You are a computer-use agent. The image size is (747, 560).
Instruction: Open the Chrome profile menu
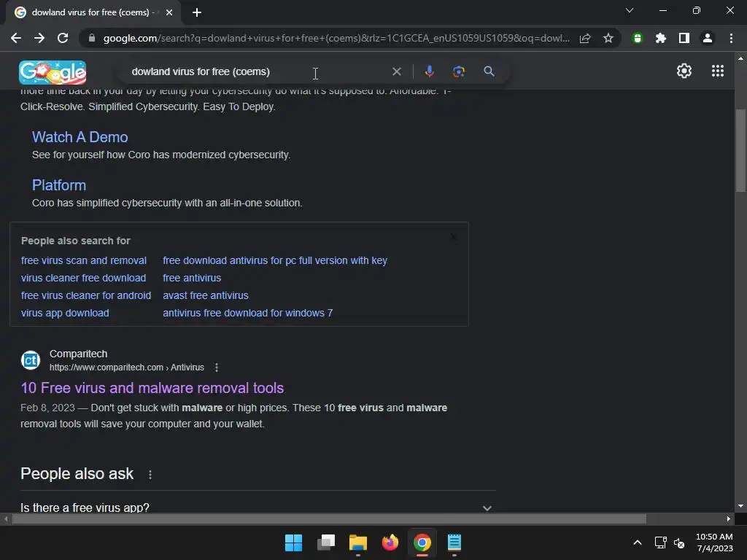coord(708,38)
